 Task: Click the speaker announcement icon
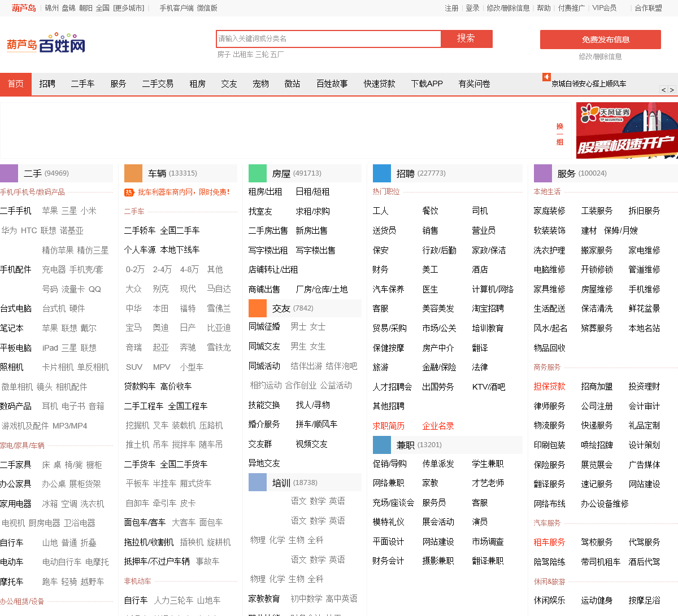546,77
